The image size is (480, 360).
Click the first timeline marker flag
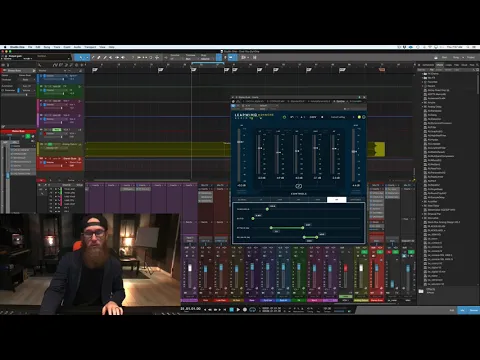pos(95,70)
